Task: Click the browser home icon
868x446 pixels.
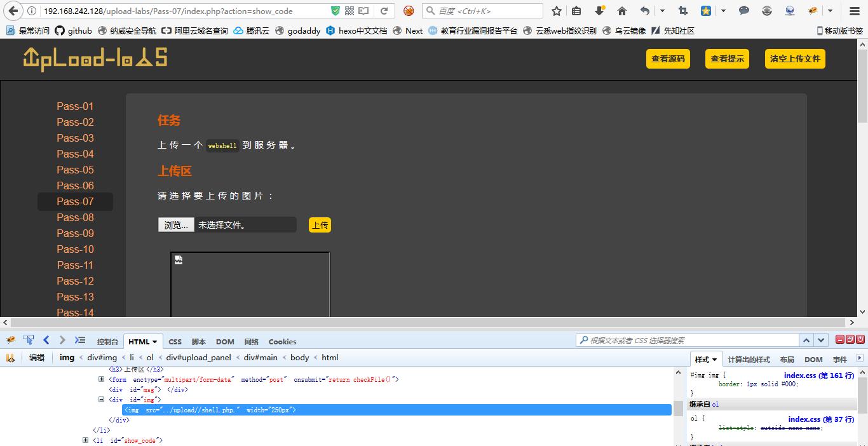Action: (622, 11)
